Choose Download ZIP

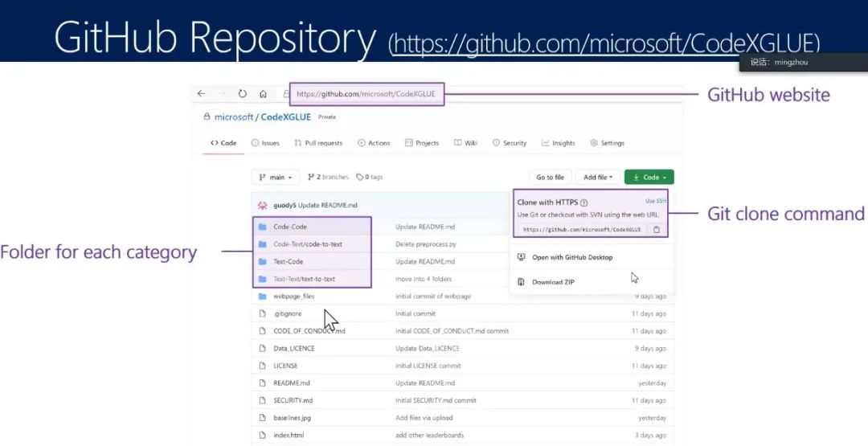tap(553, 282)
